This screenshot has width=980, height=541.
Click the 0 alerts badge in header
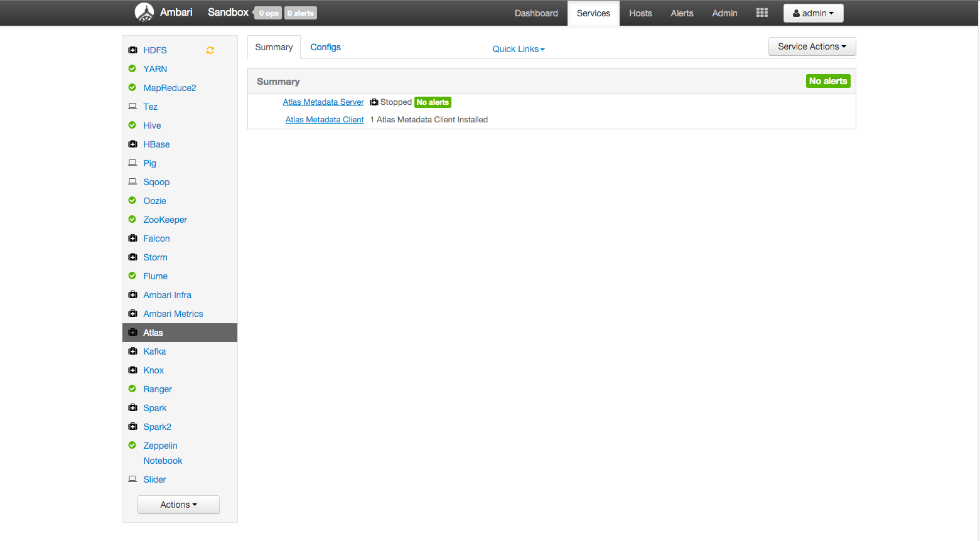click(301, 13)
